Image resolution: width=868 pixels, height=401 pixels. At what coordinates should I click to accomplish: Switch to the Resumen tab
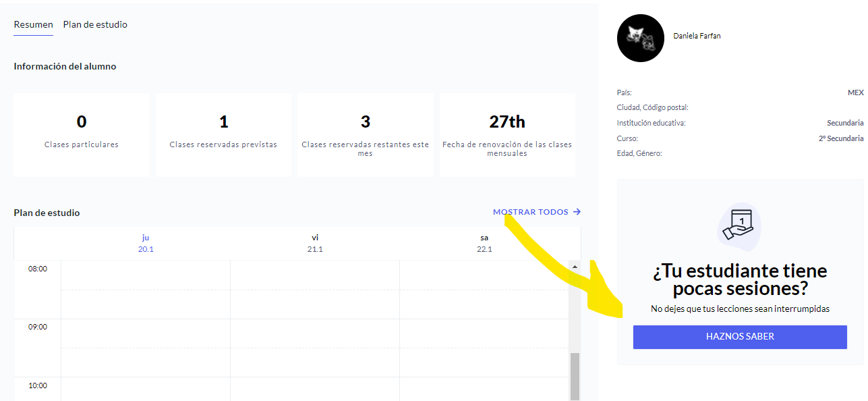click(x=33, y=25)
